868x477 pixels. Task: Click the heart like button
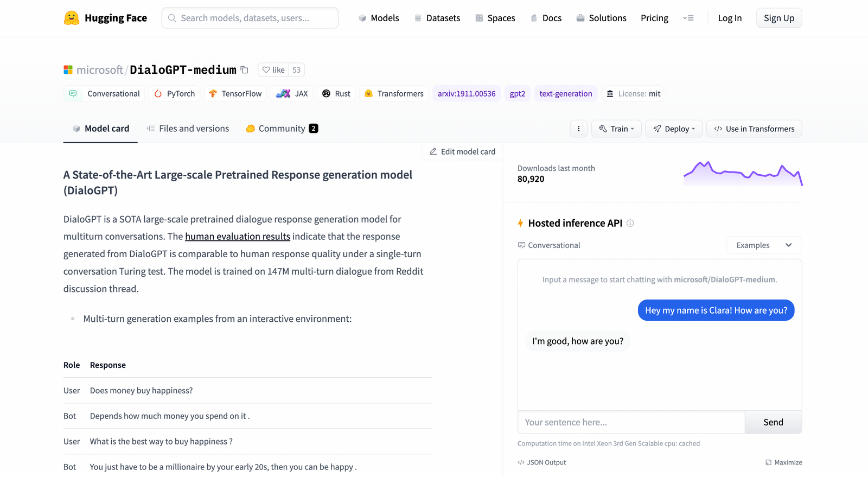tap(273, 70)
